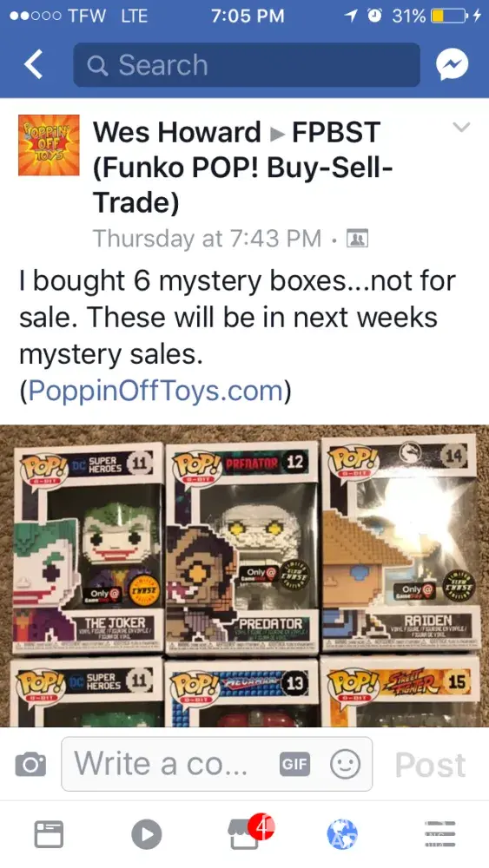Tap the Post button

click(430, 765)
